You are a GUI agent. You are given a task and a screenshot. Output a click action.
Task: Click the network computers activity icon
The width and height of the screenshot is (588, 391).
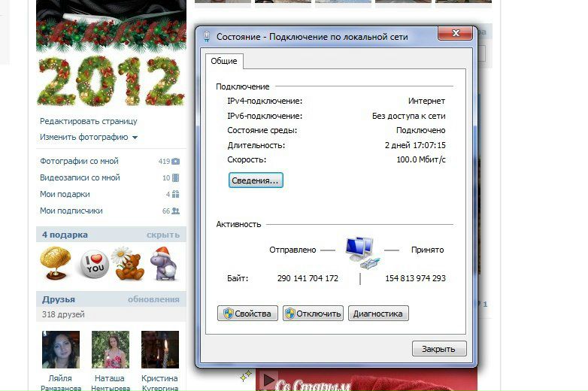(361, 253)
